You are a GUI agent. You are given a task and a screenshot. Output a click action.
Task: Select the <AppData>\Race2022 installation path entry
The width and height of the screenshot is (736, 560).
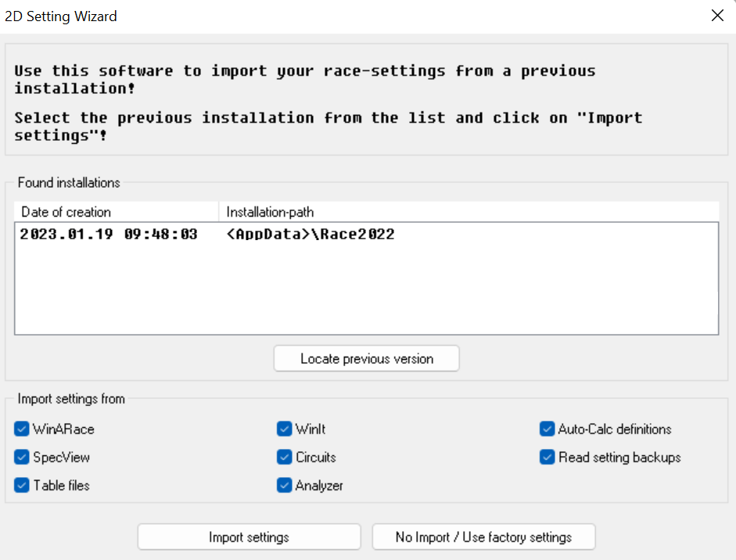click(x=310, y=235)
